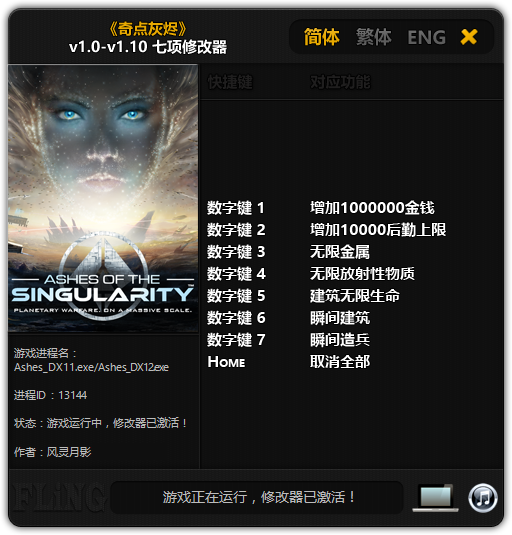Click the 对应功能 column header

340,82
